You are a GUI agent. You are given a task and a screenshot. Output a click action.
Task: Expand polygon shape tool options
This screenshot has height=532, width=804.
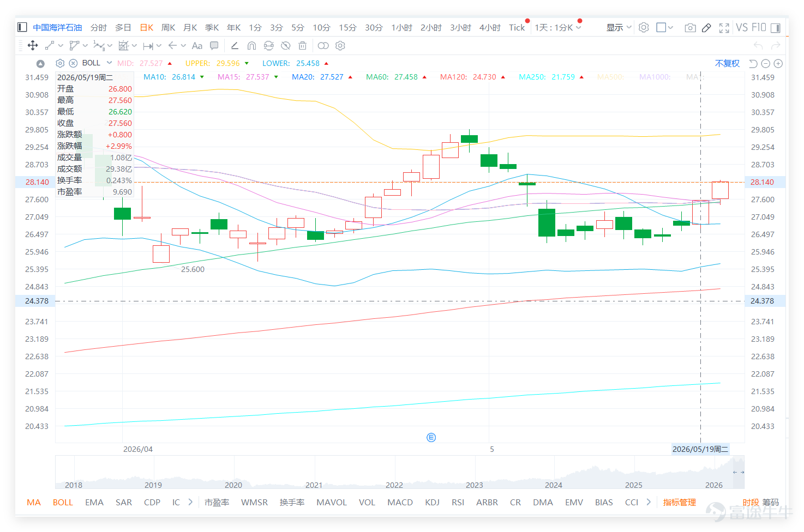coord(85,46)
